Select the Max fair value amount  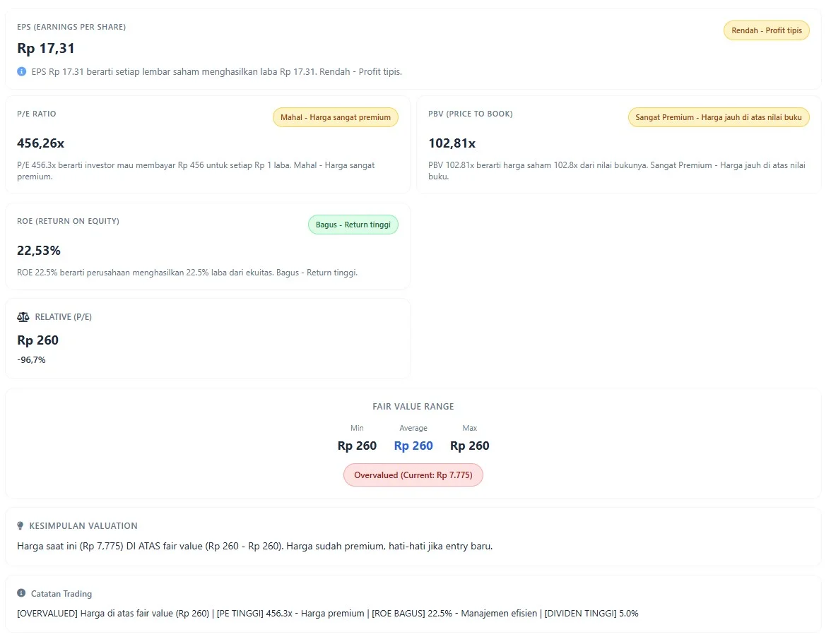(469, 446)
